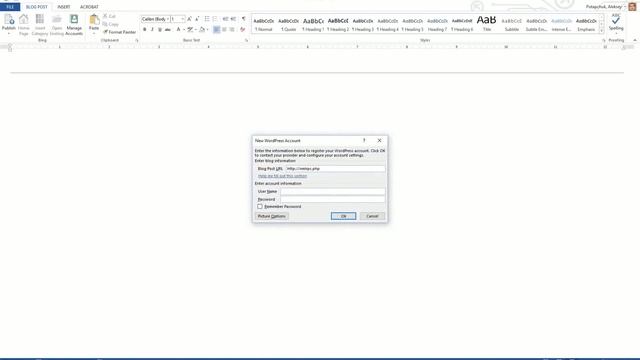640x360 pixels.
Task: Apply numbered list formatting
Action: (x=215, y=19)
